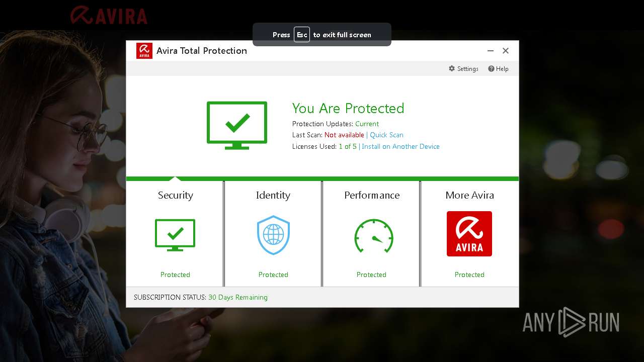Image resolution: width=644 pixels, height=362 pixels.
Task: Open Help text label
Action: click(x=502, y=69)
